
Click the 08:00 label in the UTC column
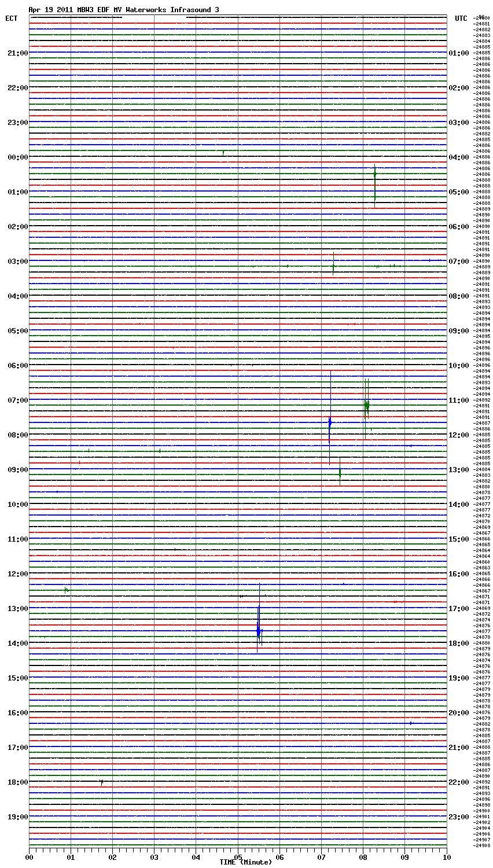pos(459,296)
